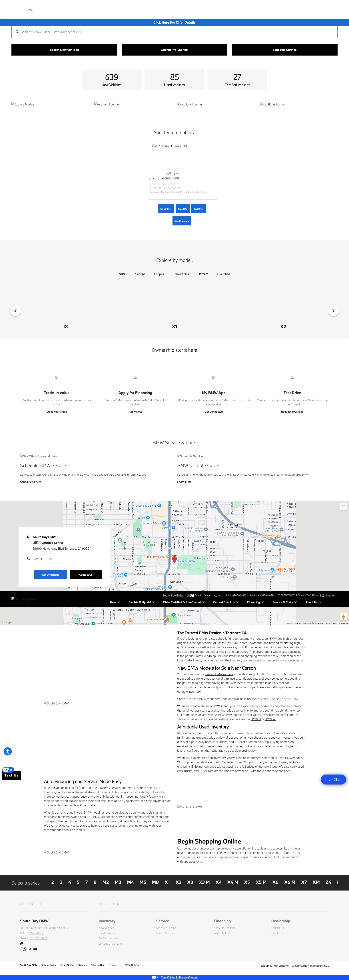Click the vehicle search input field
The height and width of the screenshot is (980, 349).
[174, 32]
